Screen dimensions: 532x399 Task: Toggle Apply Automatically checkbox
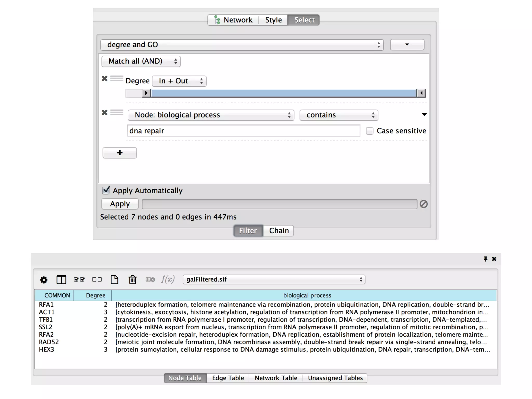pyautogui.click(x=106, y=190)
